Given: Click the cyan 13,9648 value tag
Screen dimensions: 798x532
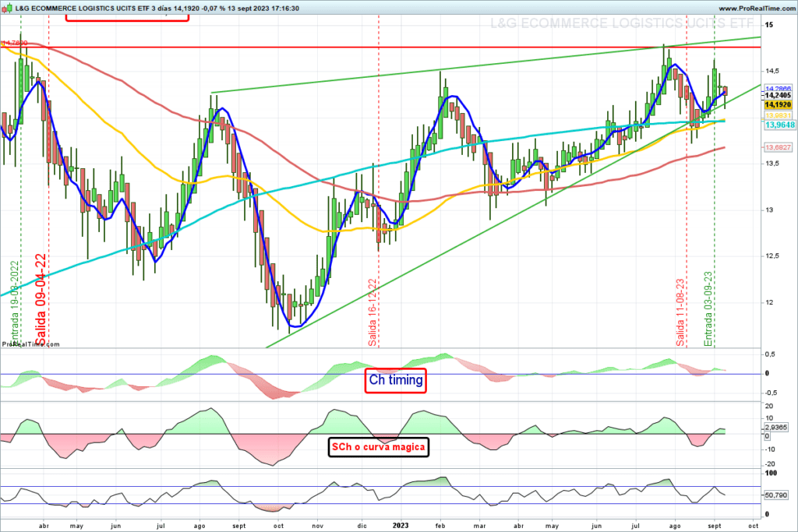Looking at the screenshot, I should coord(779,125).
